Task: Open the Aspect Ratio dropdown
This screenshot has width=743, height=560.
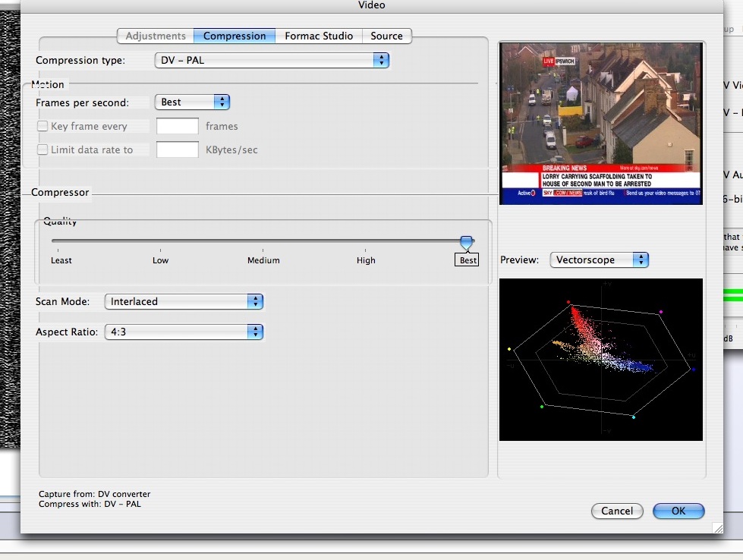Action: coord(184,332)
